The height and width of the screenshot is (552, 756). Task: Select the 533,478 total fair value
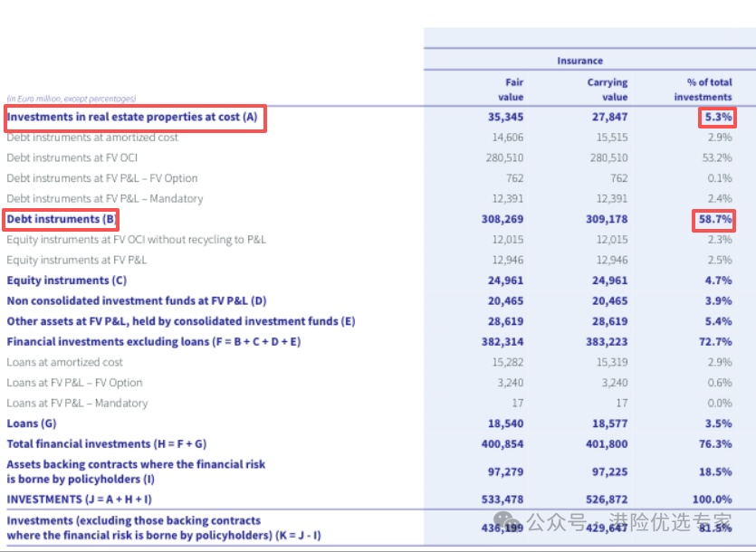(x=502, y=500)
